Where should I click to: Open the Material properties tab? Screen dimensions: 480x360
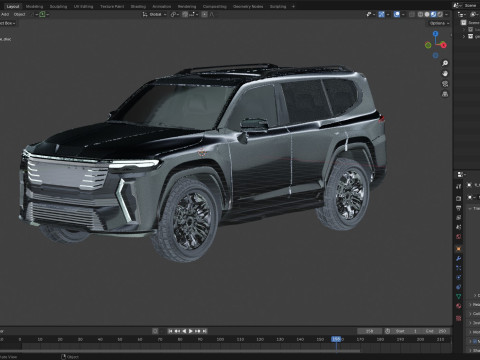point(459,306)
